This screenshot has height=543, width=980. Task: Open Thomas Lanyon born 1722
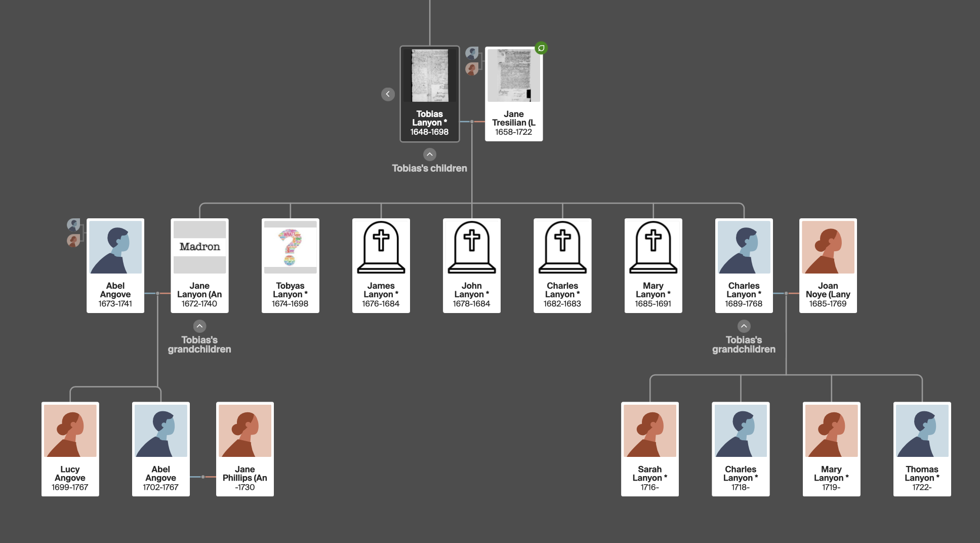tap(922, 449)
